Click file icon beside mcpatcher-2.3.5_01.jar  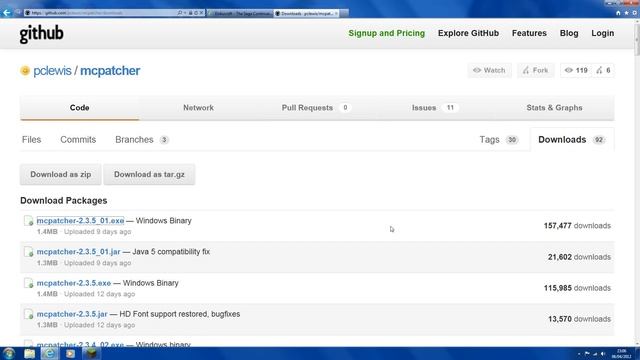pos(29,252)
